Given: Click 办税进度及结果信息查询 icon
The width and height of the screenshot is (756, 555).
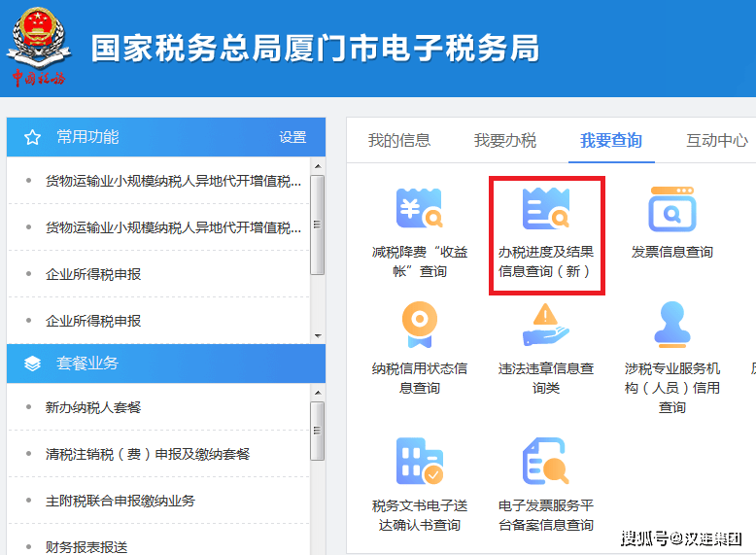Looking at the screenshot, I should pyautogui.click(x=546, y=208).
